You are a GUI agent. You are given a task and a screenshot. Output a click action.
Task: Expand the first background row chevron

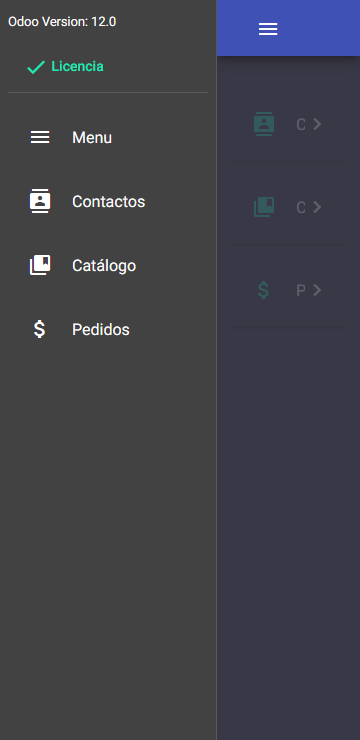click(317, 124)
